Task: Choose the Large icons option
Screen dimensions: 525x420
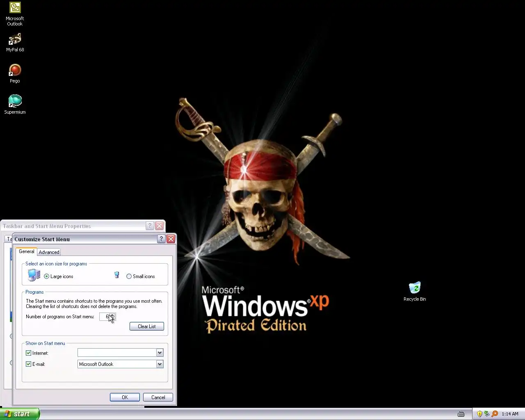Action: point(58,276)
